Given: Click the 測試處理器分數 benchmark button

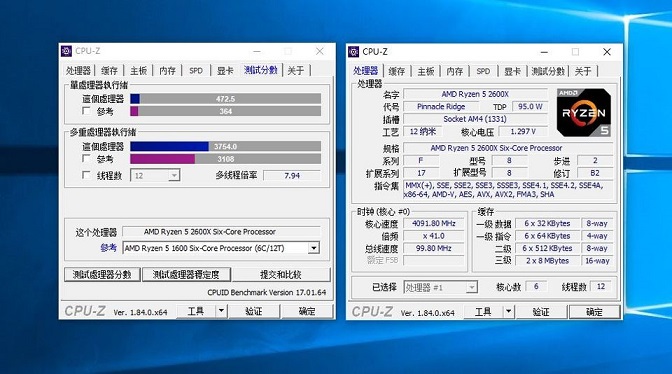Looking at the screenshot, I should point(102,274).
